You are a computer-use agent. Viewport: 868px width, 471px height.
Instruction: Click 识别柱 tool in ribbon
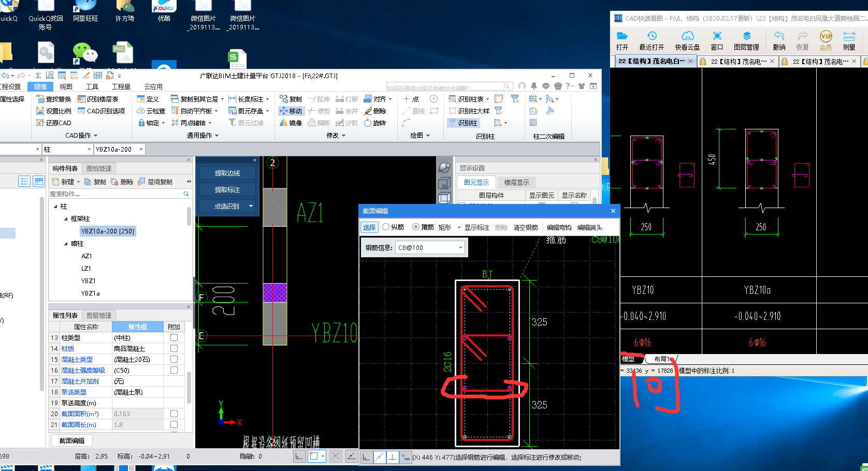463,123
